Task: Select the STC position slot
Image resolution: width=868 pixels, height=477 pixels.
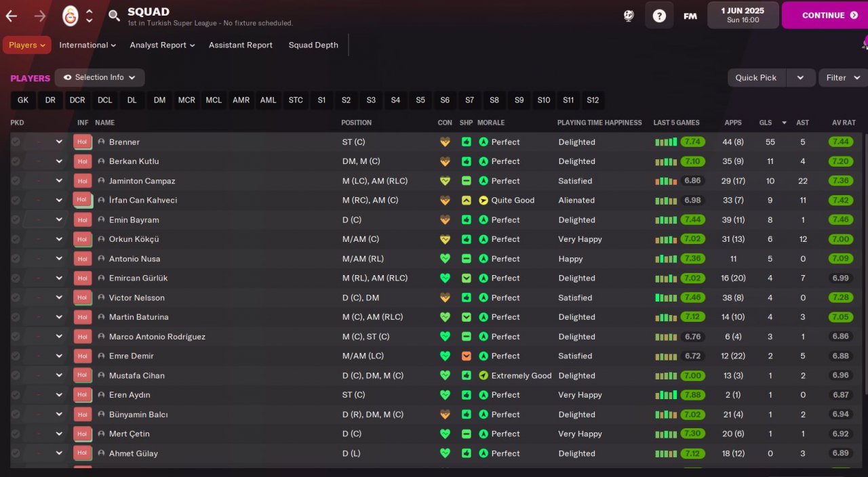Action: pos(296,100)
